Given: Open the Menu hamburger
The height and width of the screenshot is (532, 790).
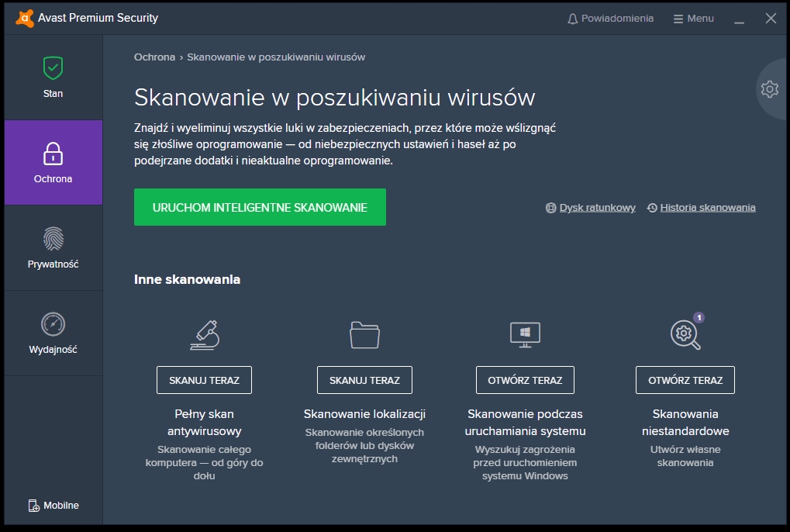Looking at the screenshot, I should tap(693, 19).
